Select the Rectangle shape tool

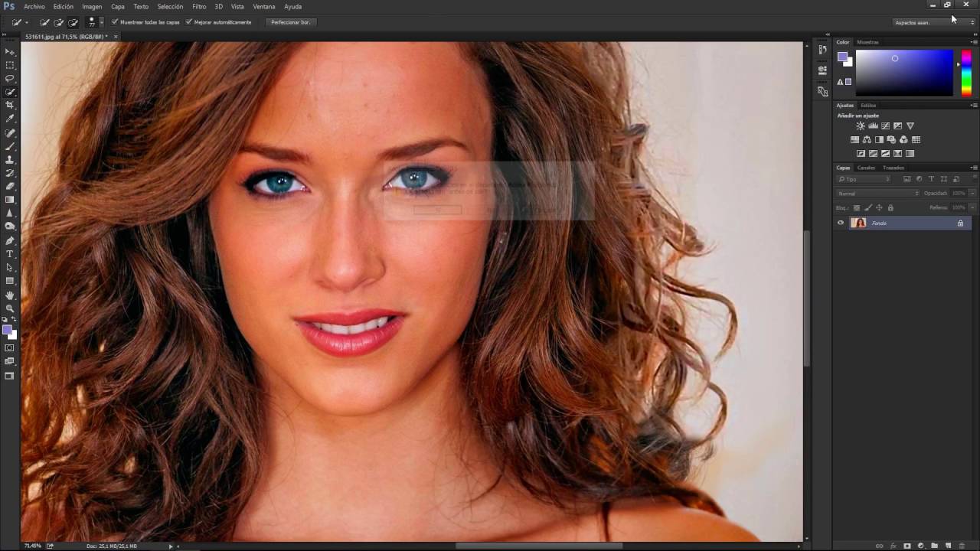[10, 281]
